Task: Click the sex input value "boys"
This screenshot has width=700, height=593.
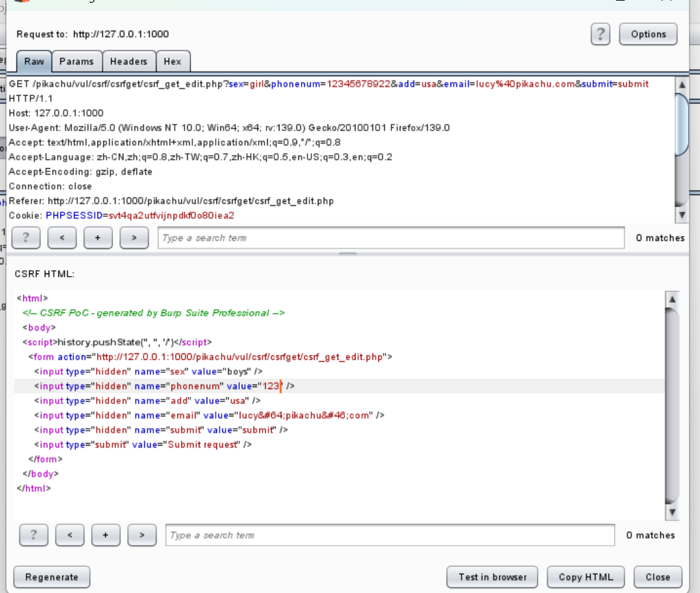Action: tap(237, 372)
